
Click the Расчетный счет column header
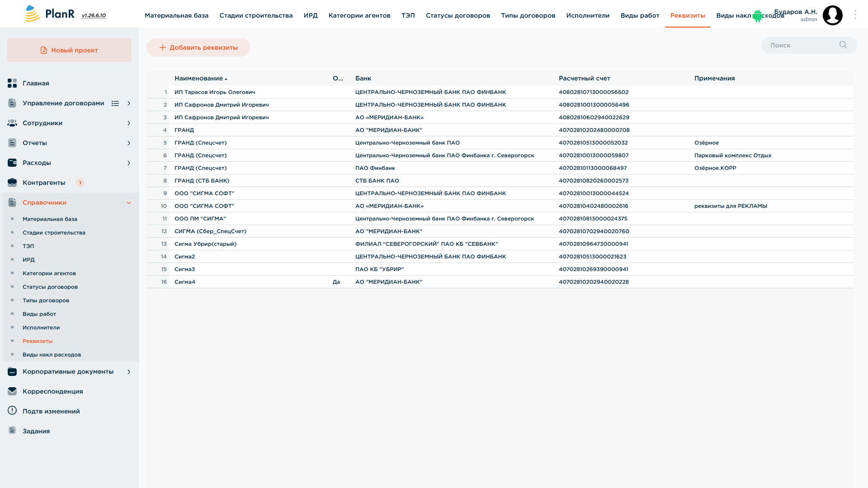pyautogui.click(x=584, y=78)
